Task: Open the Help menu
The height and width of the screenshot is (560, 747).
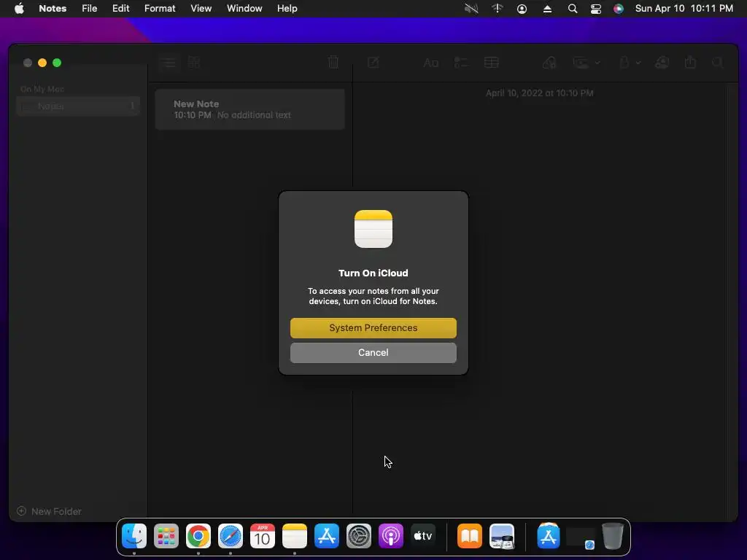Action: point(287,8)
